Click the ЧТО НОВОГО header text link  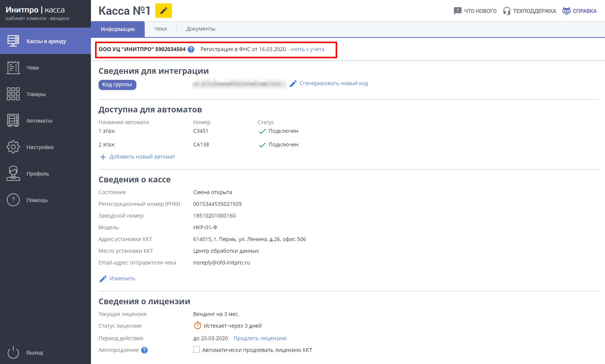click(x=480, y=11)
